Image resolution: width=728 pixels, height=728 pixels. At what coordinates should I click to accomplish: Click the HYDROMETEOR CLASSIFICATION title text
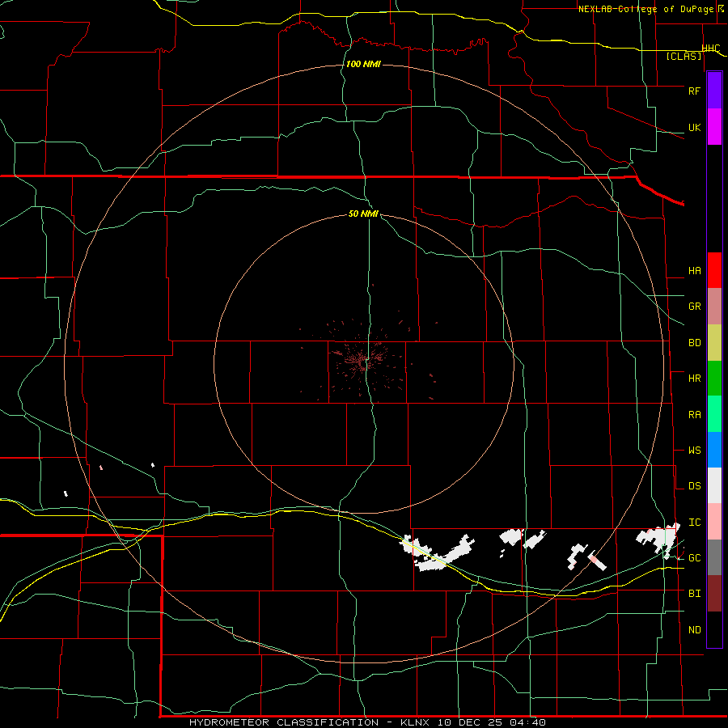(284, 722)
